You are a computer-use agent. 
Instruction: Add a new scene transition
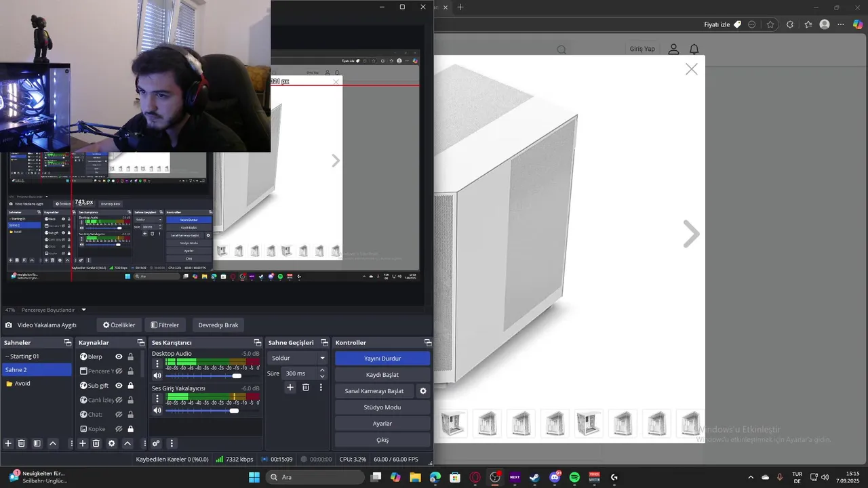290,388
